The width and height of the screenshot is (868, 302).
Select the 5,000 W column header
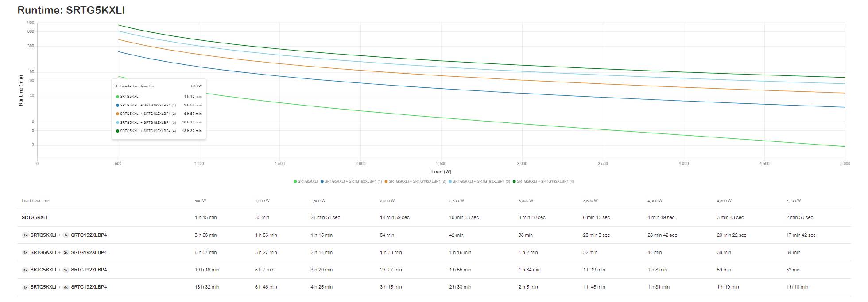coord(794,201)
